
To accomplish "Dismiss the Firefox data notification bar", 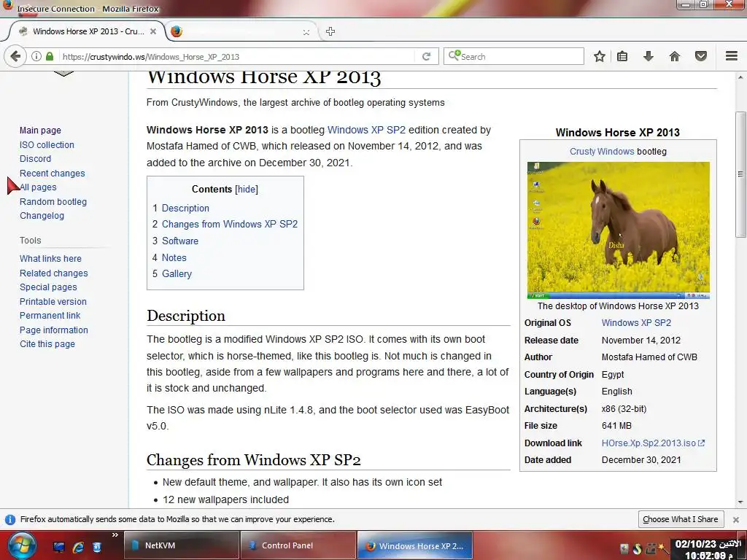I will click(735, 519).
